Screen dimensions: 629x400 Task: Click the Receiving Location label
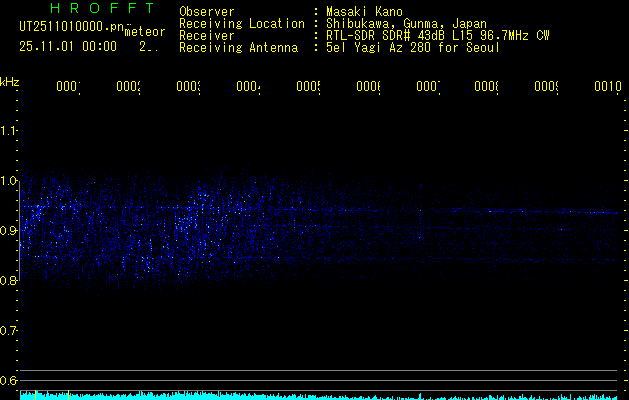(x=242, y=24)
